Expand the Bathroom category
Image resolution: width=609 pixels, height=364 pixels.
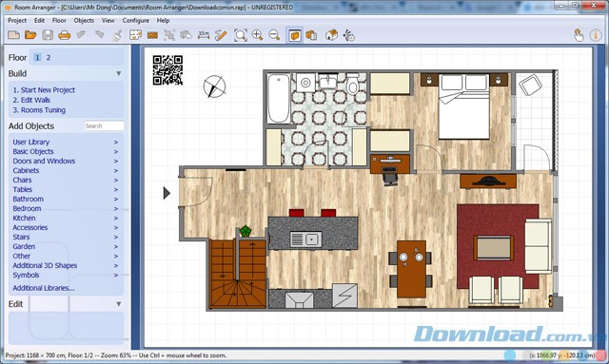(66, 199)
